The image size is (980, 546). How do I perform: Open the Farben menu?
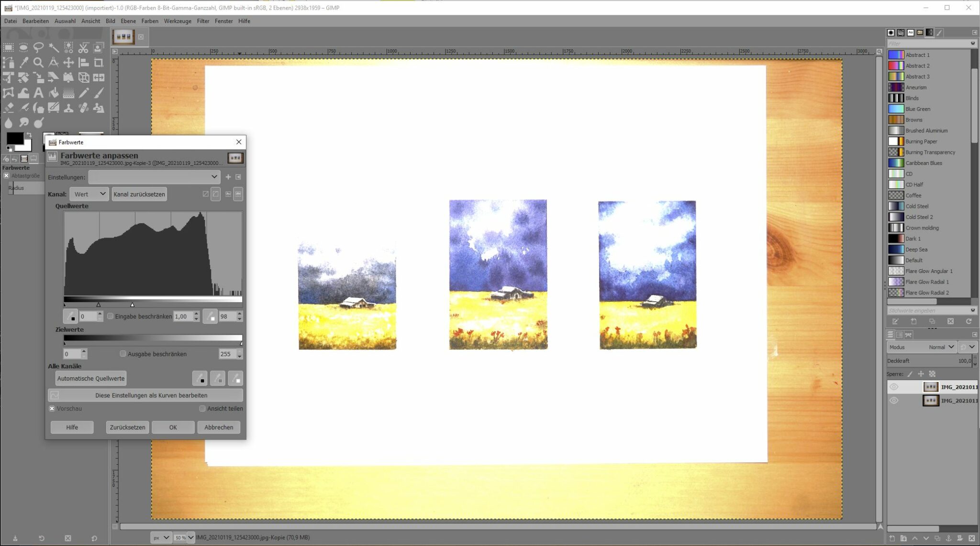150,21
